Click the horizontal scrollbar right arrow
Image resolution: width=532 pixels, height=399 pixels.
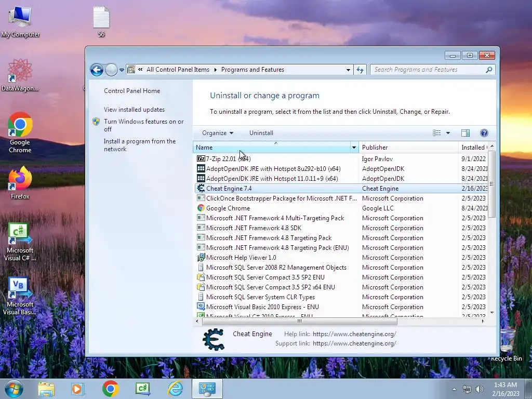pyautogui.click(x=483, y=321)
